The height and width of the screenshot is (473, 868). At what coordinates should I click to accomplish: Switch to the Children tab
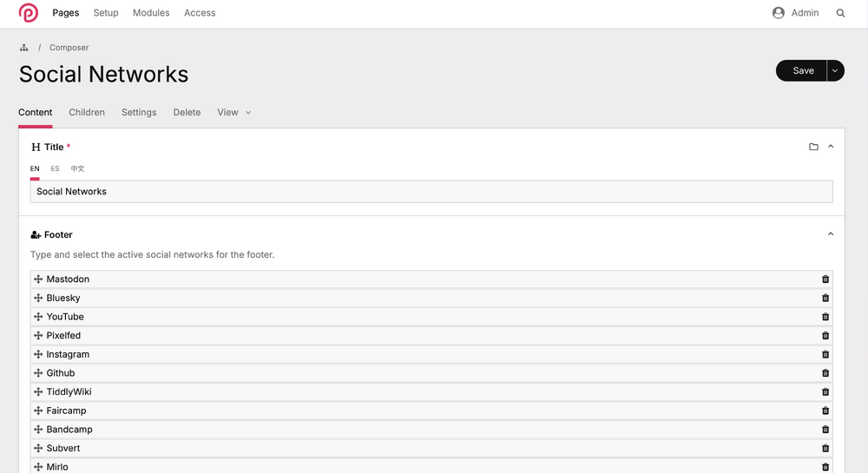pyautogui.click(x=87, y=112)
